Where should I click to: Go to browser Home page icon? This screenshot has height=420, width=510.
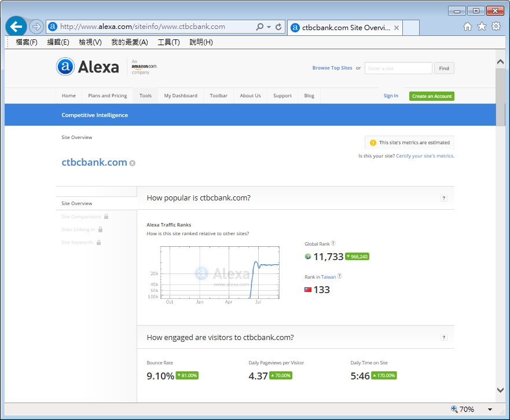(x=467, y=27)
